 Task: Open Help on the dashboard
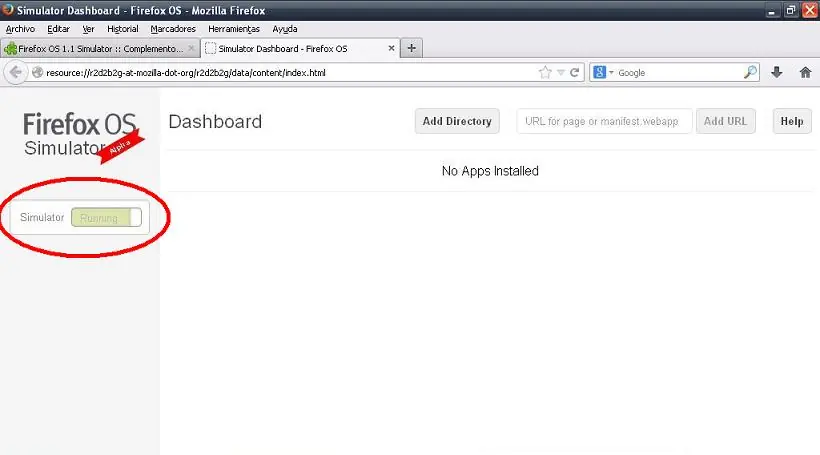point(792,121)
